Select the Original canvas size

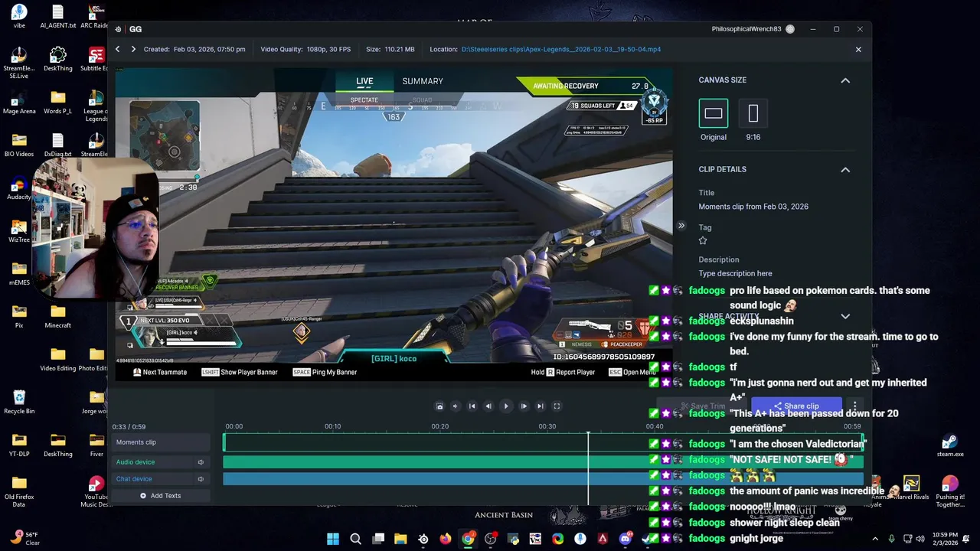point(714,113)
